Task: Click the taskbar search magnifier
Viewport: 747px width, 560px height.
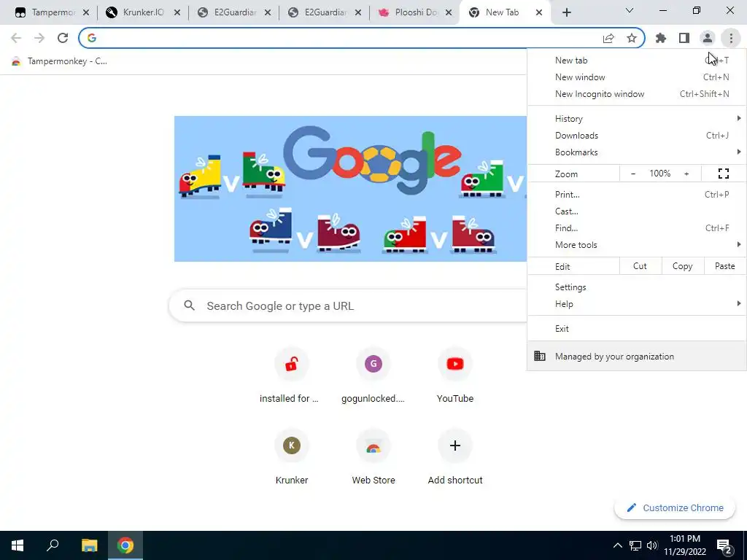Action: point(53,545)
